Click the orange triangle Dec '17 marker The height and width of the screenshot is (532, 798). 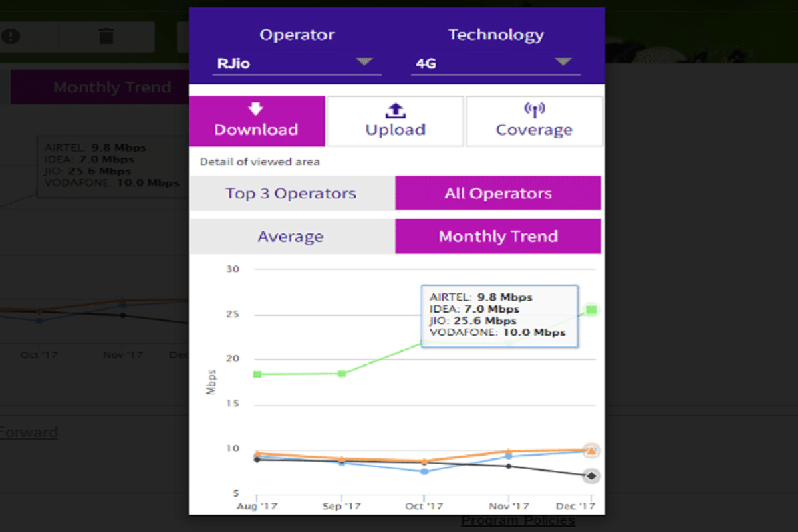pos(591,451)
